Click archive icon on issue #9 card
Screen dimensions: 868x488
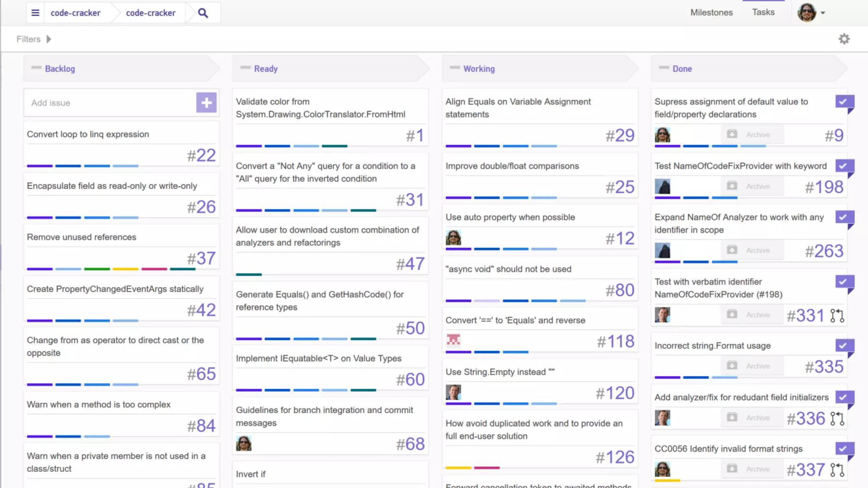tap(732, 134)
